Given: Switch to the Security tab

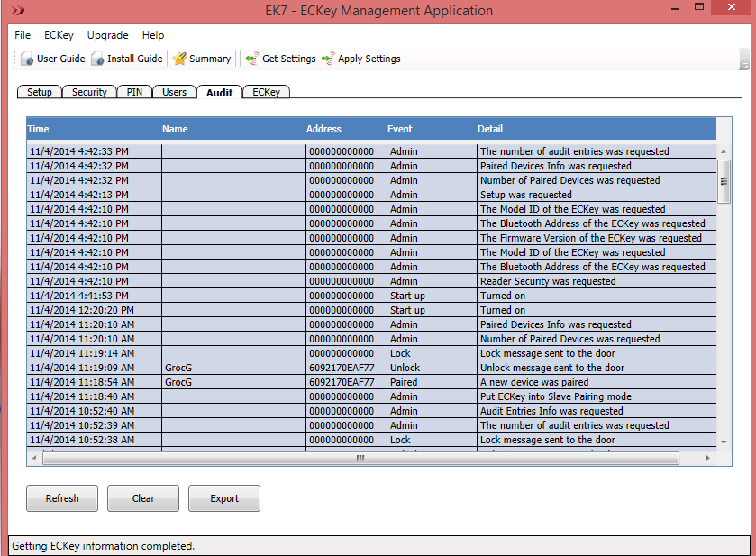Looking at the screenshot, I should tap(89, 92).
